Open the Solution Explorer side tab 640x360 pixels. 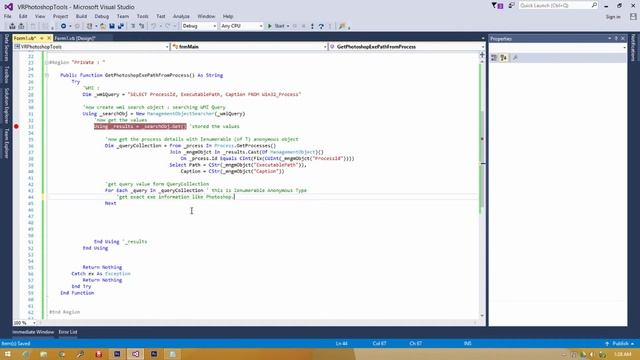(7, 105)
